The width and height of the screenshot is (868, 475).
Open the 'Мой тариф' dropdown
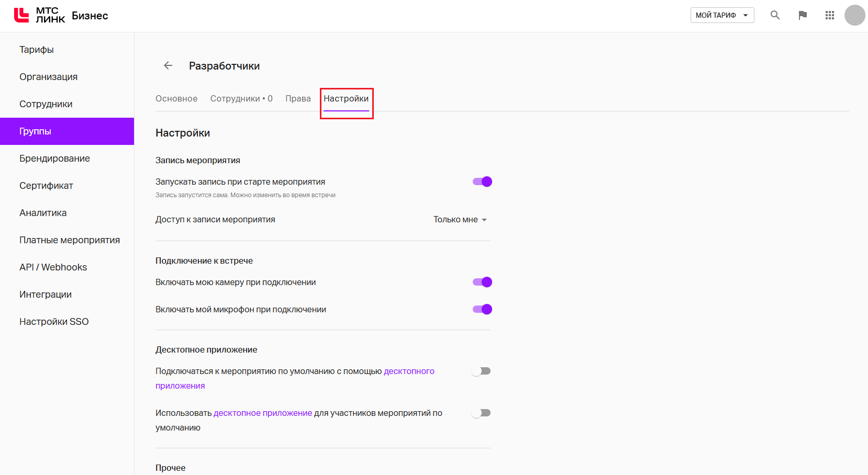pyautogui.click(x=722, y=15)
